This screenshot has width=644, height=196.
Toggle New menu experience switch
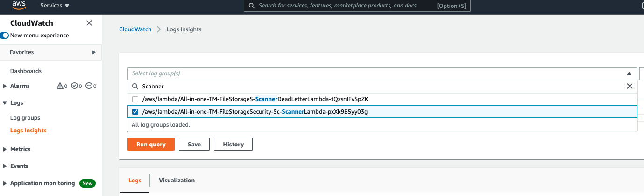[5, 36]
